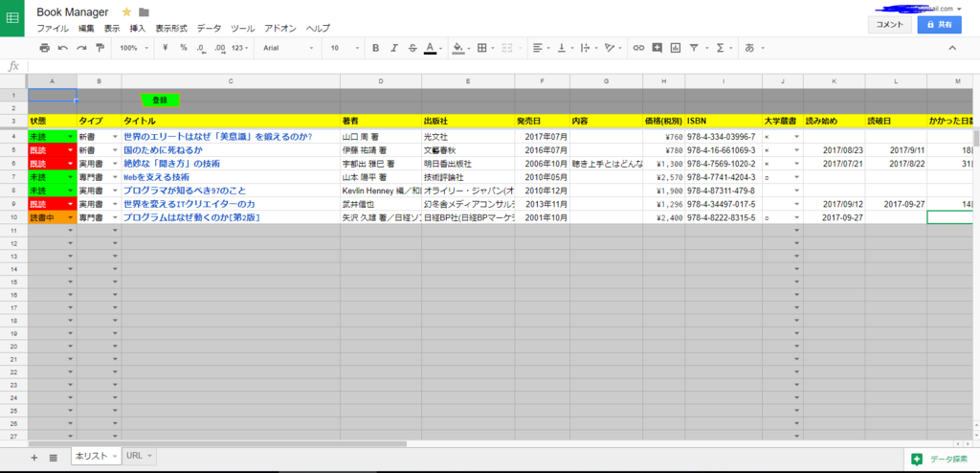Click the print icon in the toolbar

pos(44,48)
